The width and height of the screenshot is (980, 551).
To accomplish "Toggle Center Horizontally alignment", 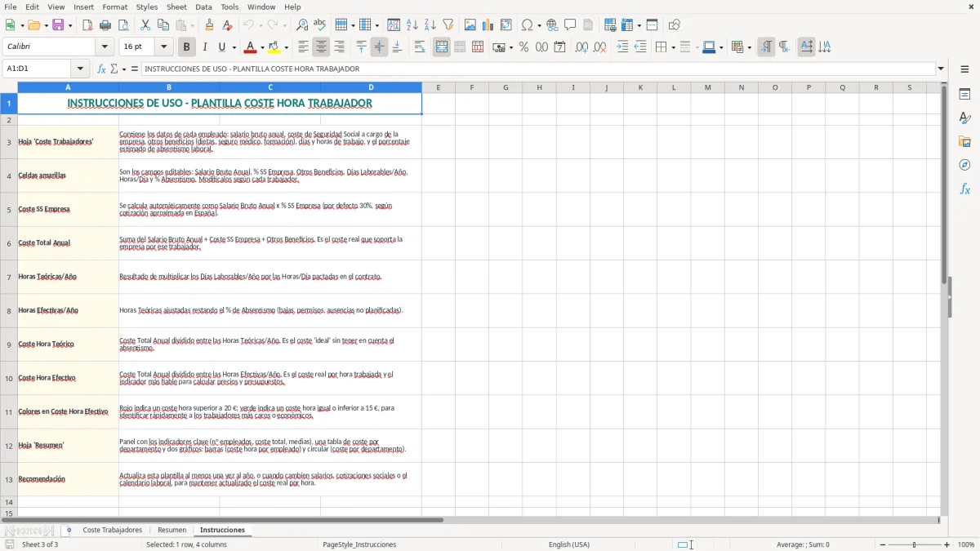I will point(321,47).
